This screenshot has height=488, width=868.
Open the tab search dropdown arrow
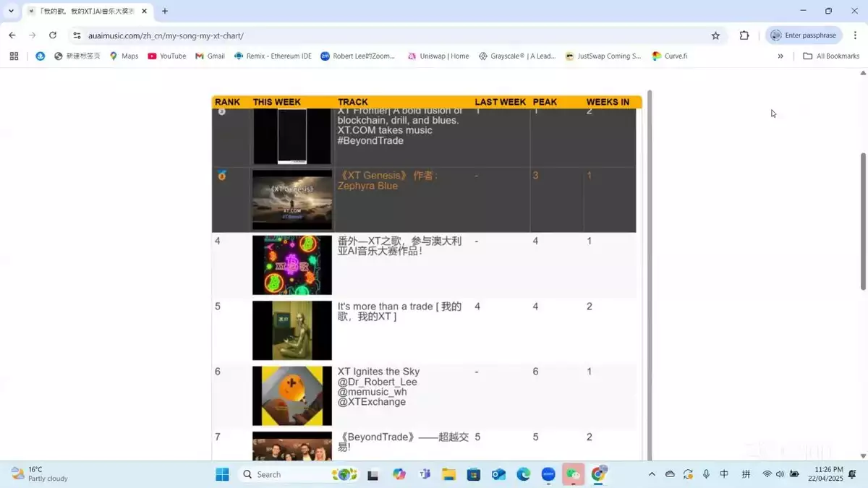click(11, 11)
